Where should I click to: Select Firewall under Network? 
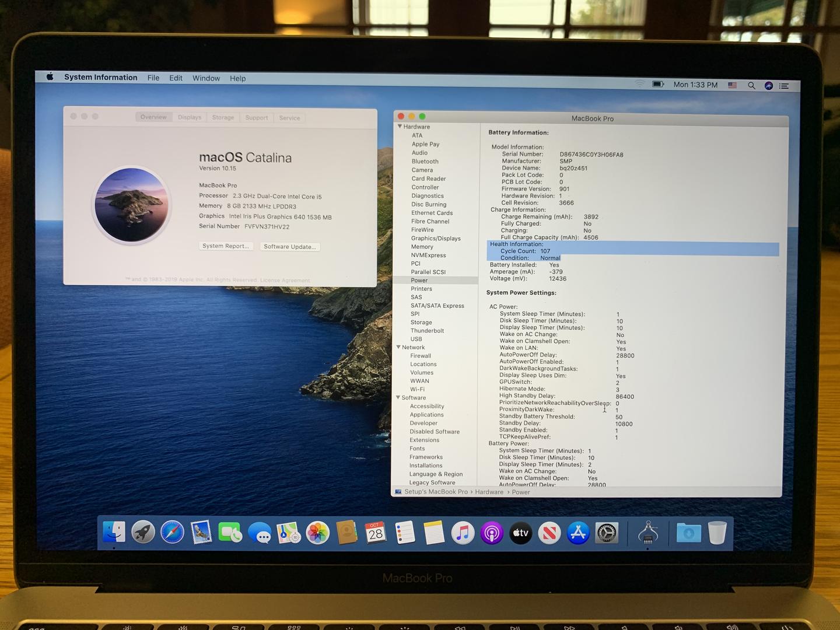tap(421, 356)
